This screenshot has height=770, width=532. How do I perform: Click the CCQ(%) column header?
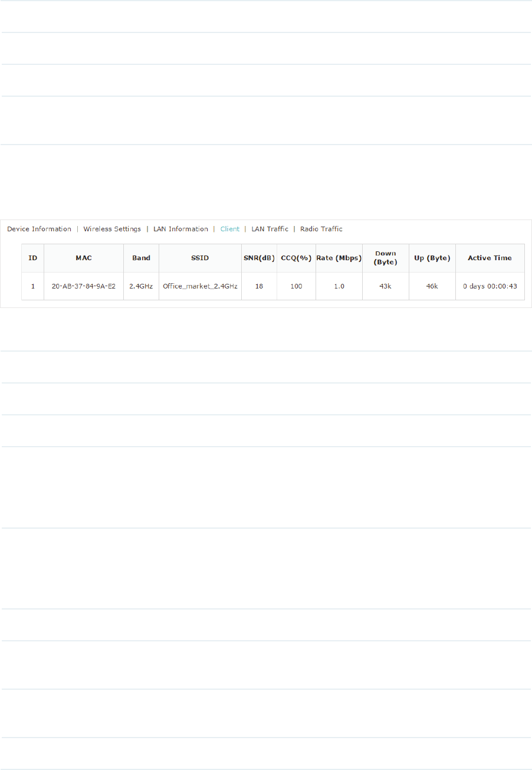coord(296,258)
